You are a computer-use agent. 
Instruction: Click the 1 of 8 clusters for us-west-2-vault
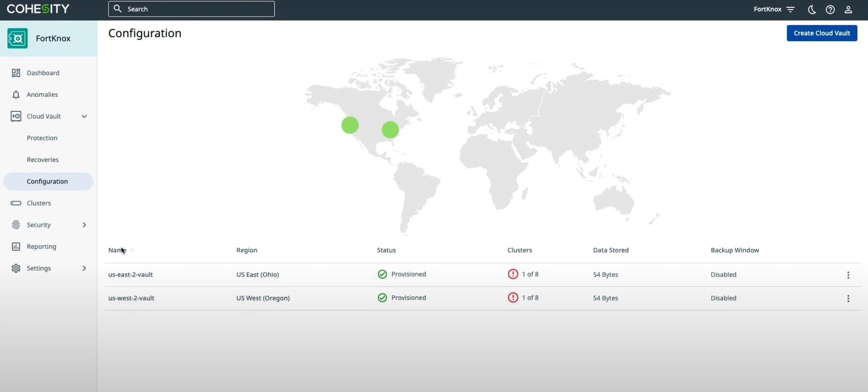tap(530, 298)
